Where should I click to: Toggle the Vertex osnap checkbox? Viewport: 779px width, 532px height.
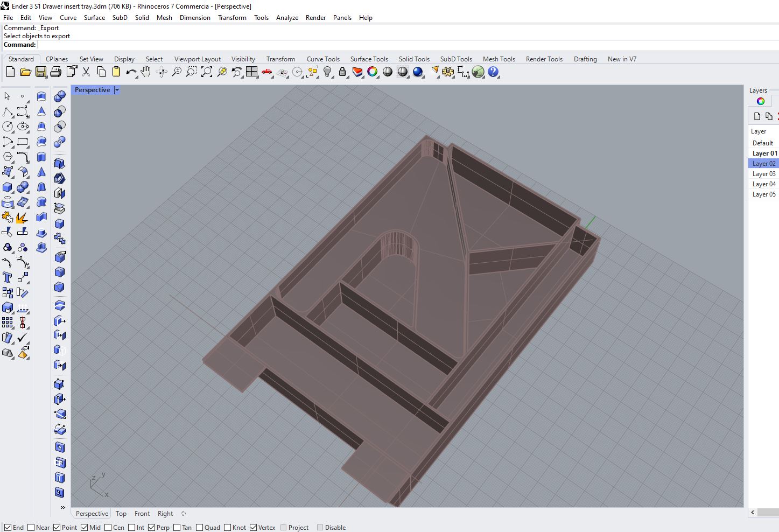[x=253, y=527]
